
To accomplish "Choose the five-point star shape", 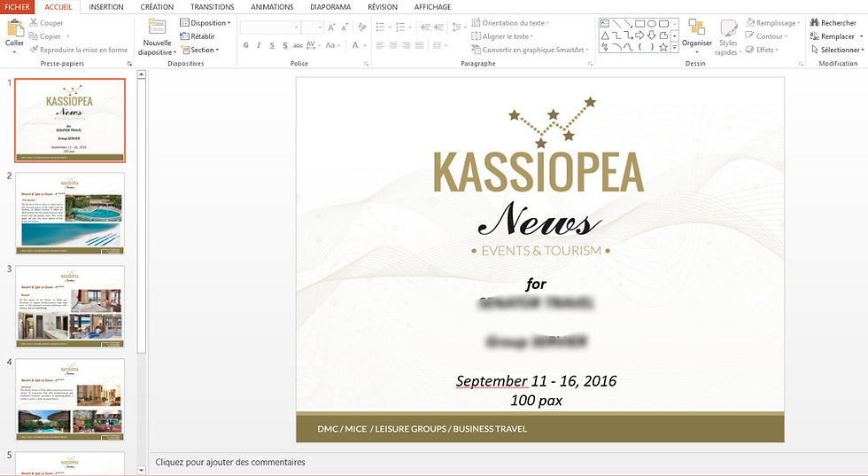I will [x=663, y=48].
